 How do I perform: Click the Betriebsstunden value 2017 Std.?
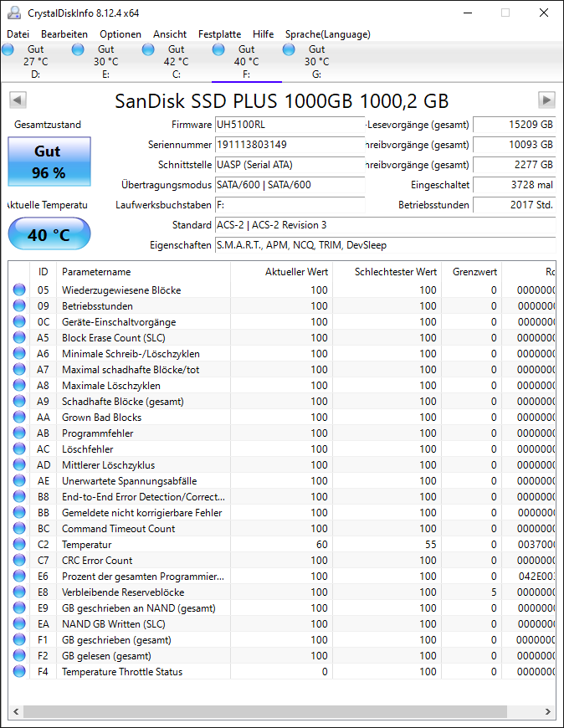515,205
